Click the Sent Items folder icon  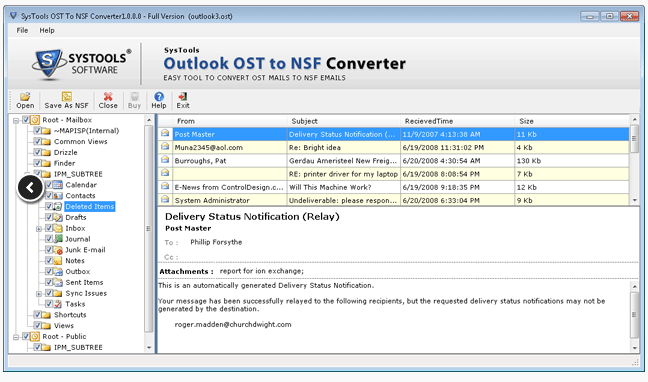pos(58,282)
